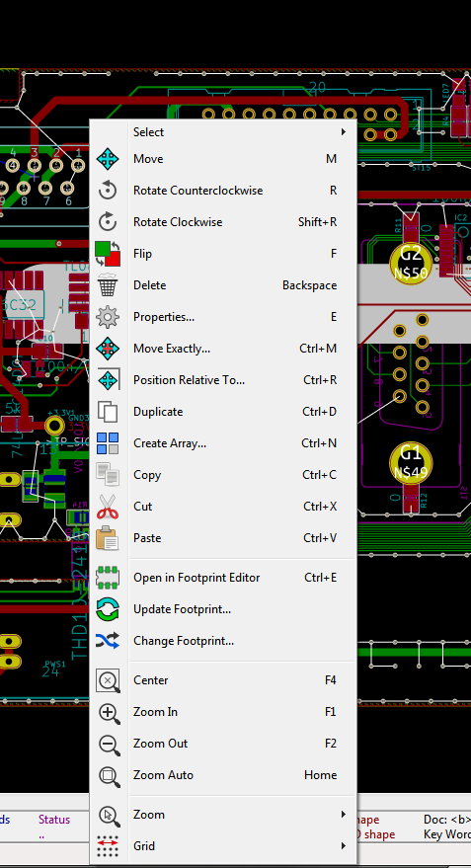This screenshot has width=471, height=868.
Task: Select Cut menu entry
Action: tap(223, 506)
